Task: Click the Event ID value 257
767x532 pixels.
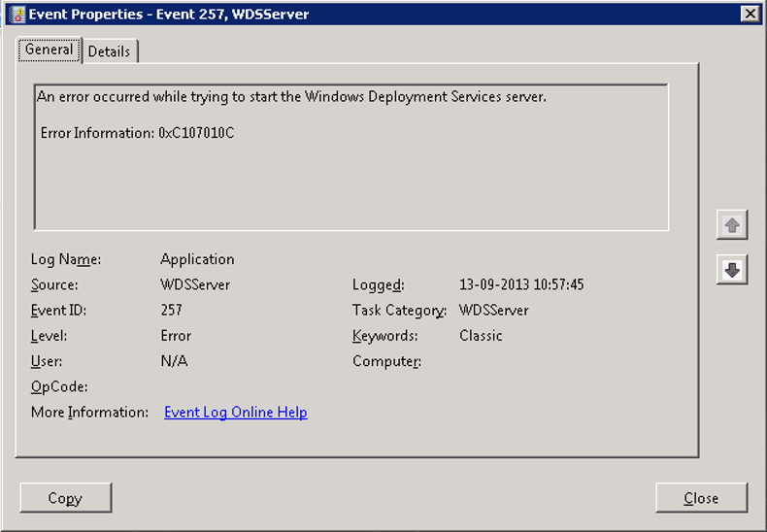Action: click(171, 311)
